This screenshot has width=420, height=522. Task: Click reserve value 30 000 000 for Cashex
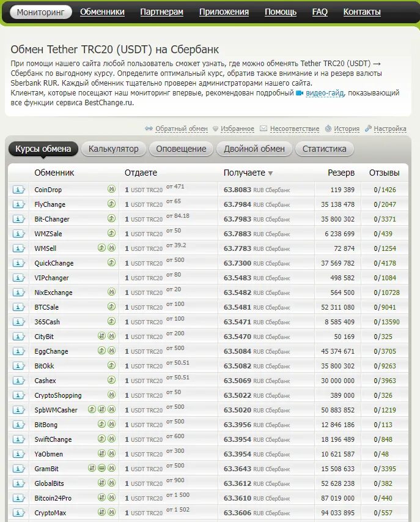[337, 381]
